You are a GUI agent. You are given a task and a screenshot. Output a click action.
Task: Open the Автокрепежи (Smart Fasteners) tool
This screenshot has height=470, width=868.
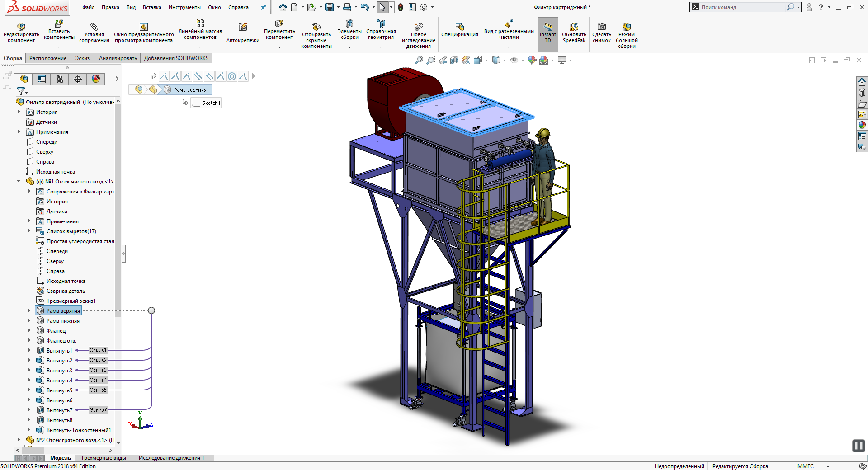pyautogui.click(x=243, y=33)
